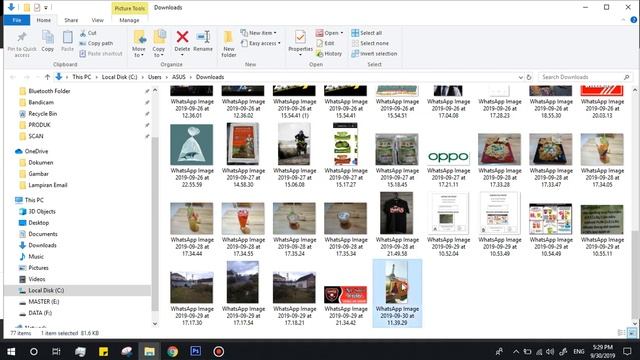Open Cortana search circle on taskbar
This screenshot has width=640, height=360.
coord(34,351)
